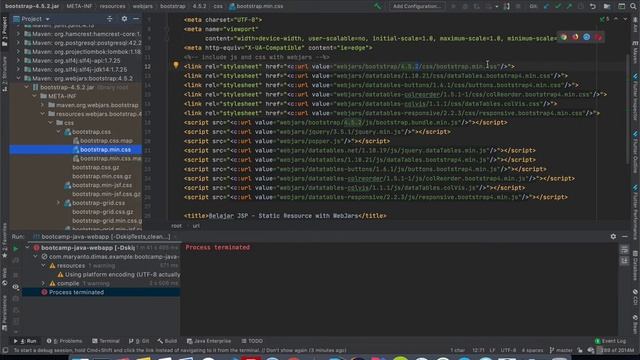
Task: Open the Git tool window tab
Action: click(139, 341)
